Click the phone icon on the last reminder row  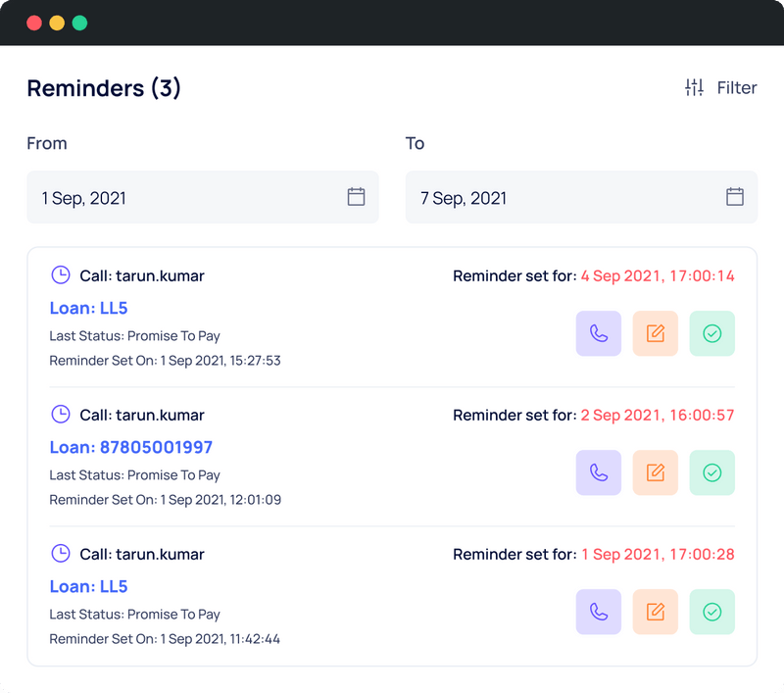click(x=598, y=612)
